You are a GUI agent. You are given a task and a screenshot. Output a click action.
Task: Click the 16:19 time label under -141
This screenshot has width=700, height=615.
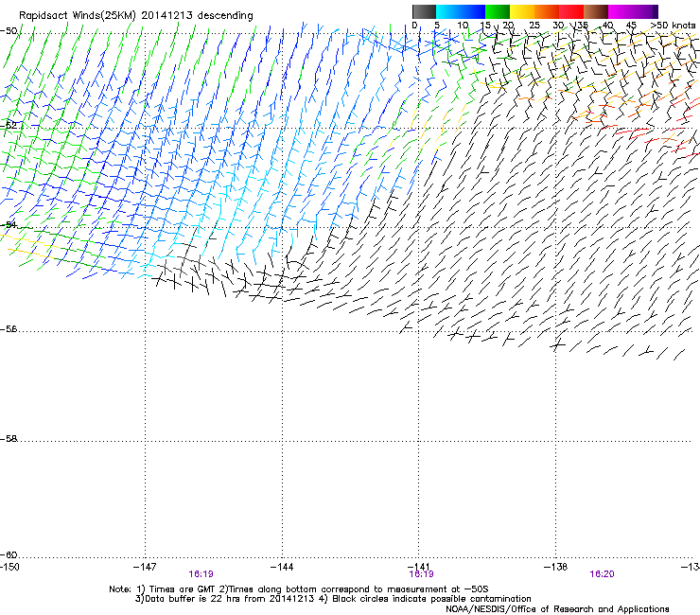pyautogui.click(x=422, y=574)
